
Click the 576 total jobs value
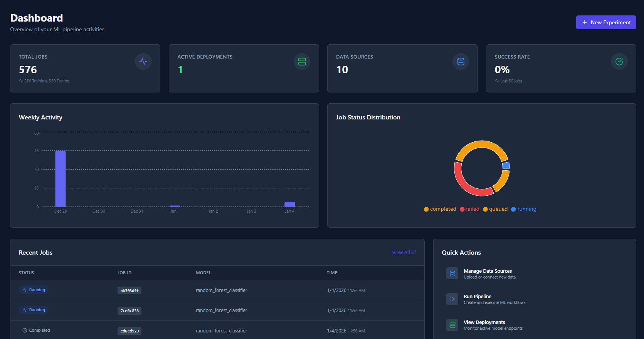[x=28, y=70]
